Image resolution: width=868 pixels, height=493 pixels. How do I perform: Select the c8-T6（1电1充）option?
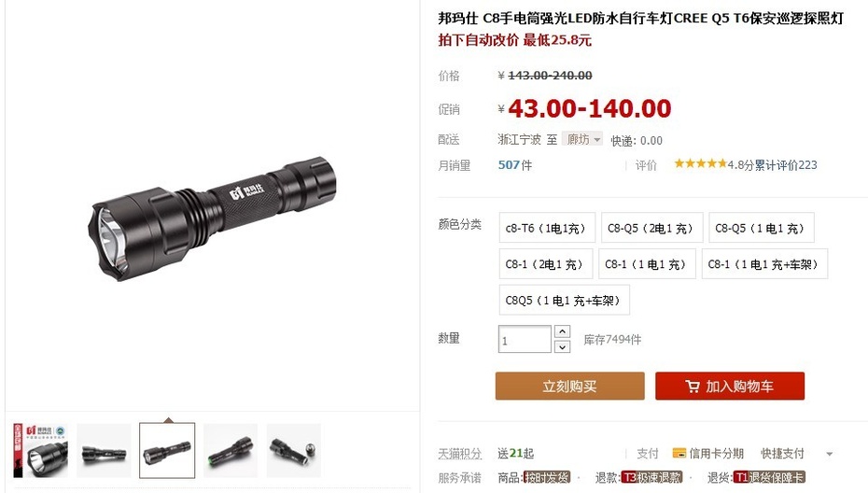click(547, 228)
